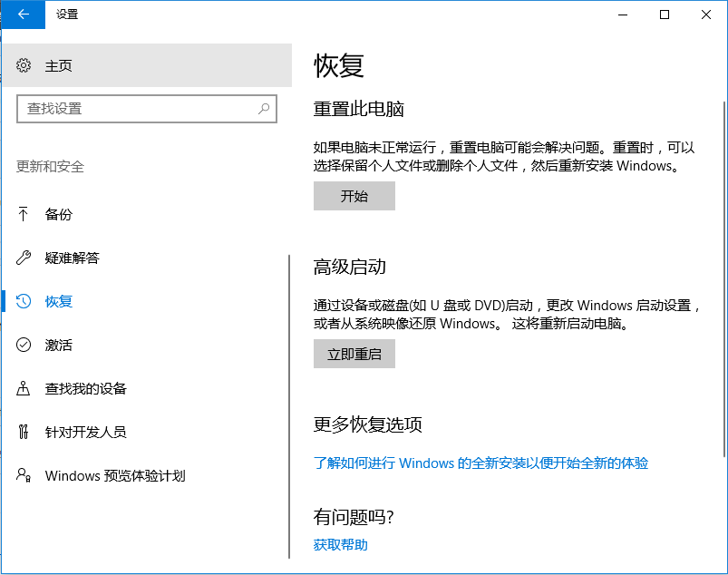The image size is (728, 575).
Task: Select the 备份 backup icon in sidebar
Action: click(23, 214)
